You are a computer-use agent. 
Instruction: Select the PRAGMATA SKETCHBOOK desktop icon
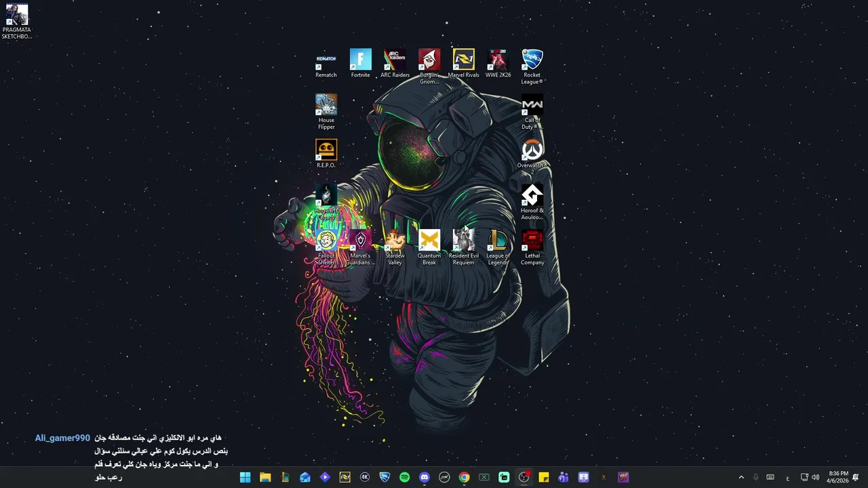point(16,22)
